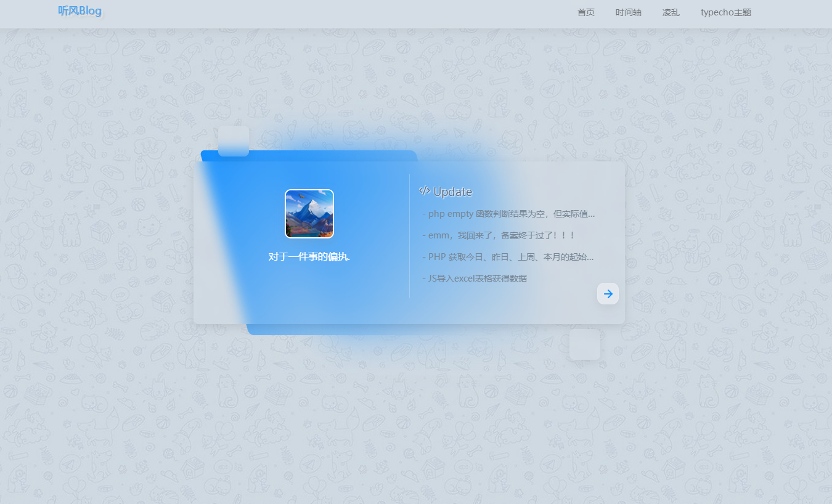Go to 首页 in the navigation bar
Viewport: 832px width, 504px height.
(586, 12)
